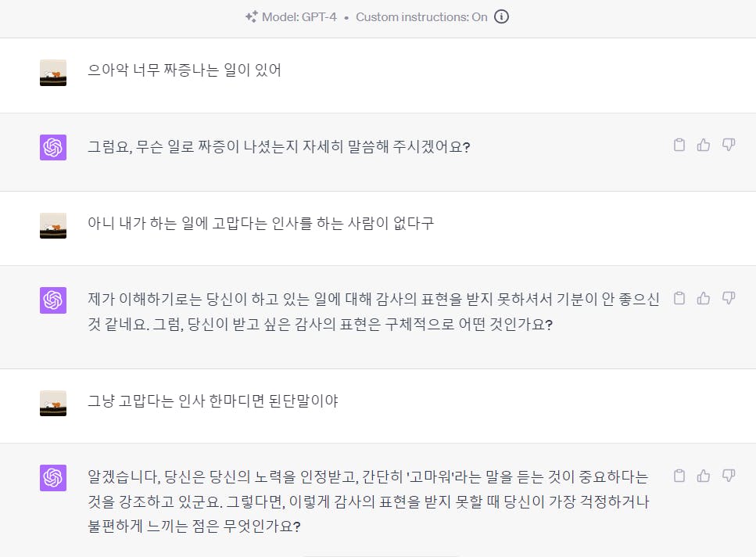Open the custom instructions info icon
This screenshot has width=756, height=557.
pos(501,17)
